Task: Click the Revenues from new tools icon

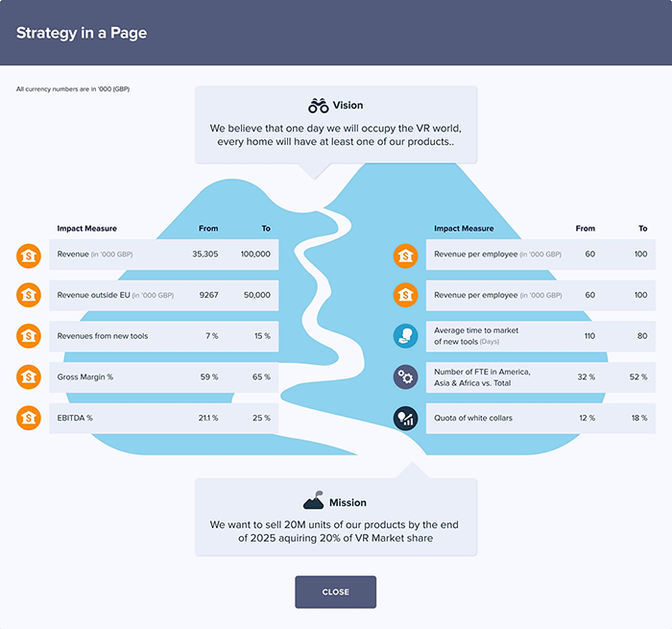Action: tap(29, 336)
